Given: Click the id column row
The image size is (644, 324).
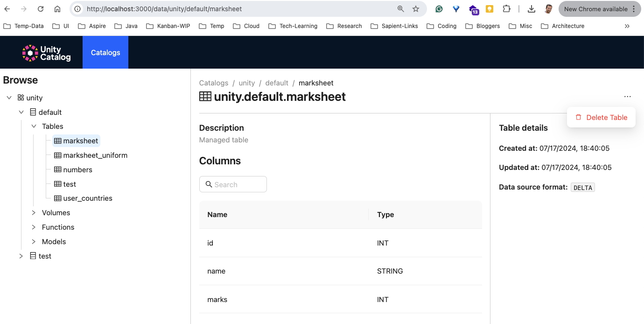Looking at the screenshot, I should click(x=341, y=243).
